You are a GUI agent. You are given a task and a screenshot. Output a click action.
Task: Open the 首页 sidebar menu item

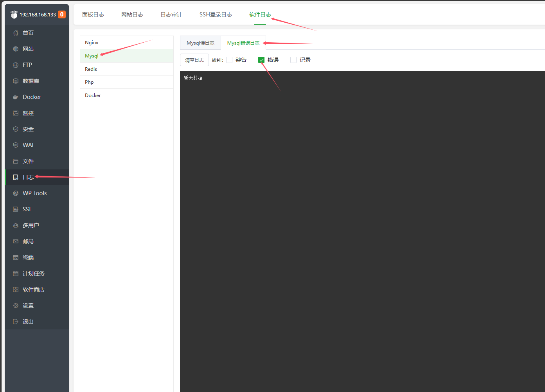pyautogui.click(x=37, y=33)
